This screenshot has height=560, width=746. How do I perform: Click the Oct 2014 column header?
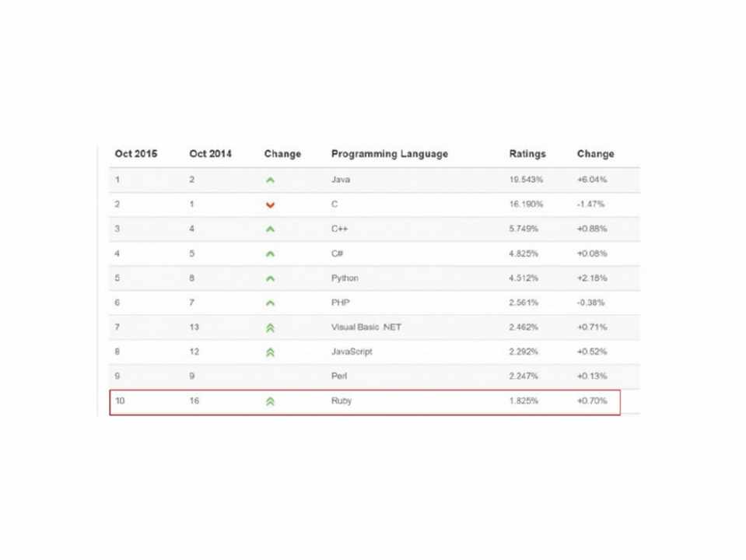pyautogui.click(x=210, y=154)
